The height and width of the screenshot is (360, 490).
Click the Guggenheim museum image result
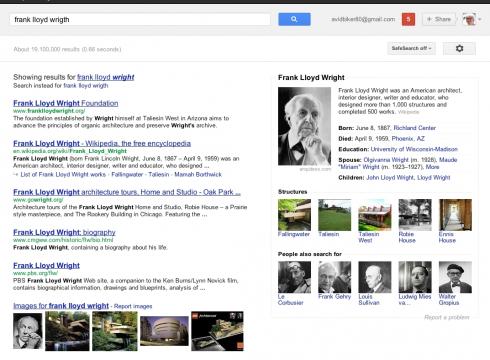(x=164, y=331)
